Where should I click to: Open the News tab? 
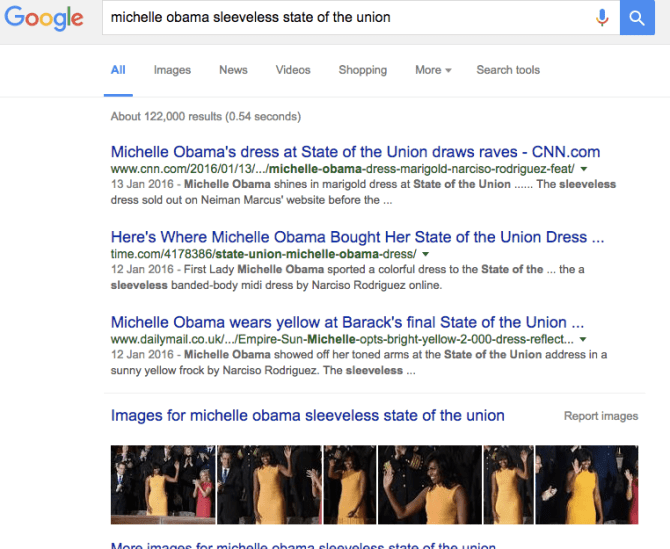(233, 70)
